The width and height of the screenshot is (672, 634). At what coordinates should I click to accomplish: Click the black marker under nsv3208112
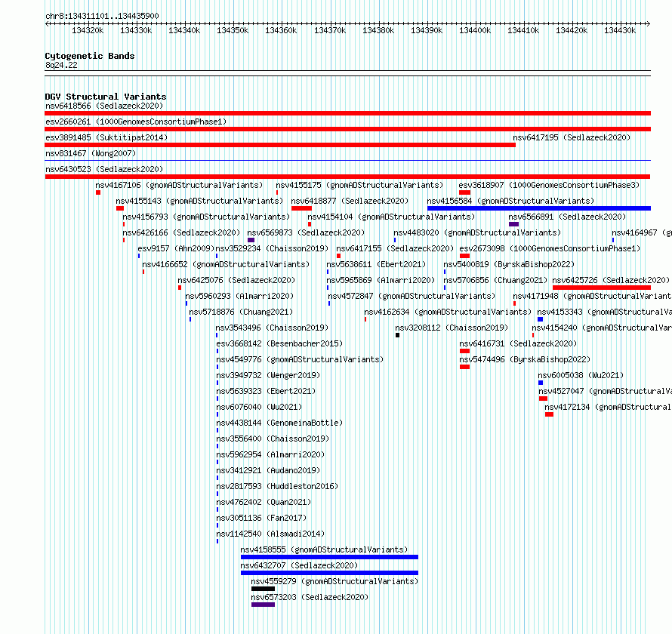[397, 335]
